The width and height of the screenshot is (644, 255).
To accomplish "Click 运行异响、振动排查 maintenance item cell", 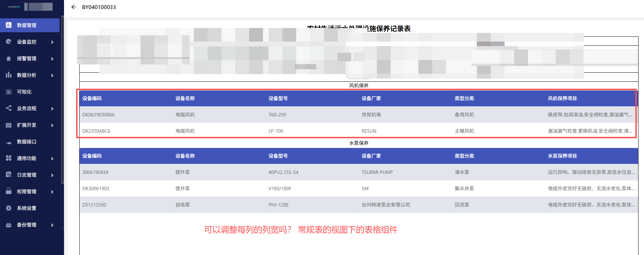I will pyautogui.click(x=591, y=172).
